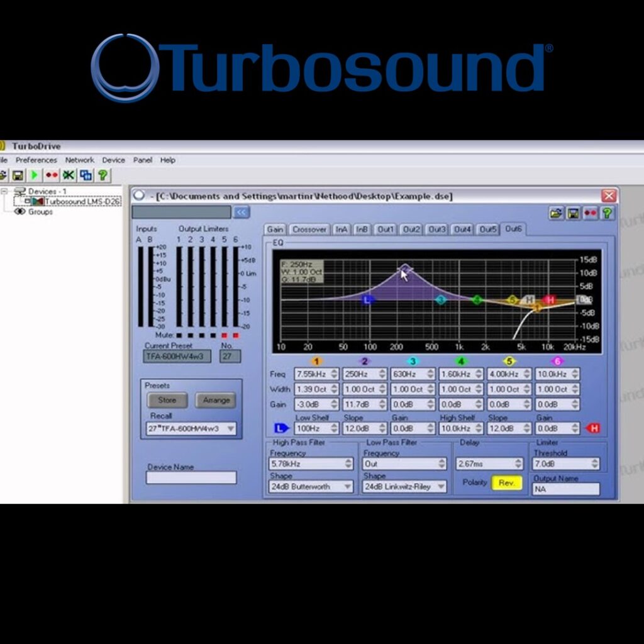Switch to the Crossover tab
The height and width of the screenshot is (644, 644).
pos(309,230)
